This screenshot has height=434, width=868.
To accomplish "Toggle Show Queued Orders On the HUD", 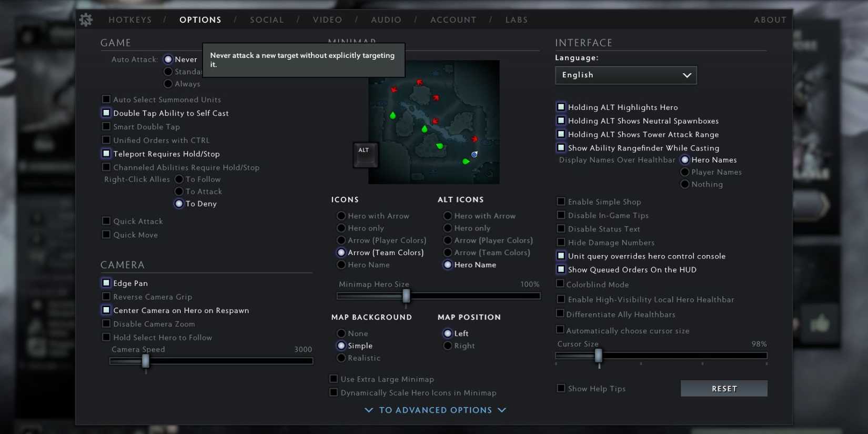I will [x=561, y=269].
